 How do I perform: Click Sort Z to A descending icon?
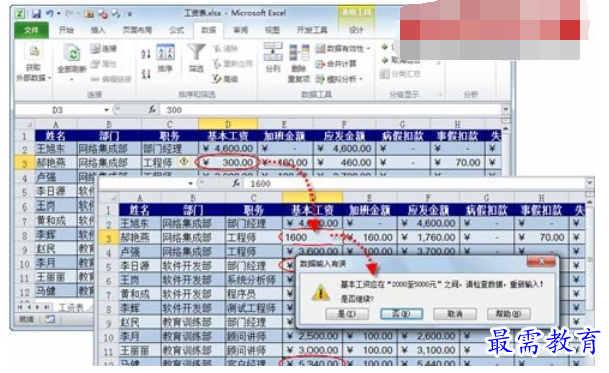146,73
